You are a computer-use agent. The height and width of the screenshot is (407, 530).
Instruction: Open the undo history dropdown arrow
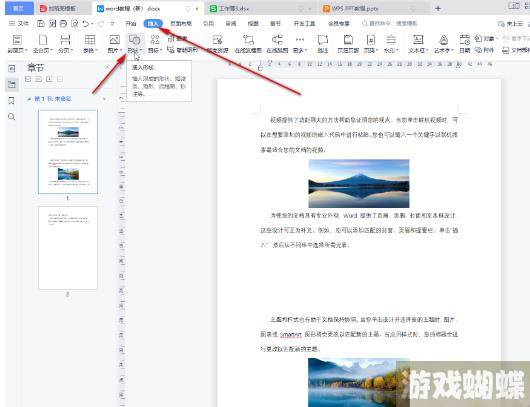pyautogui.click(x=92, y=24)
